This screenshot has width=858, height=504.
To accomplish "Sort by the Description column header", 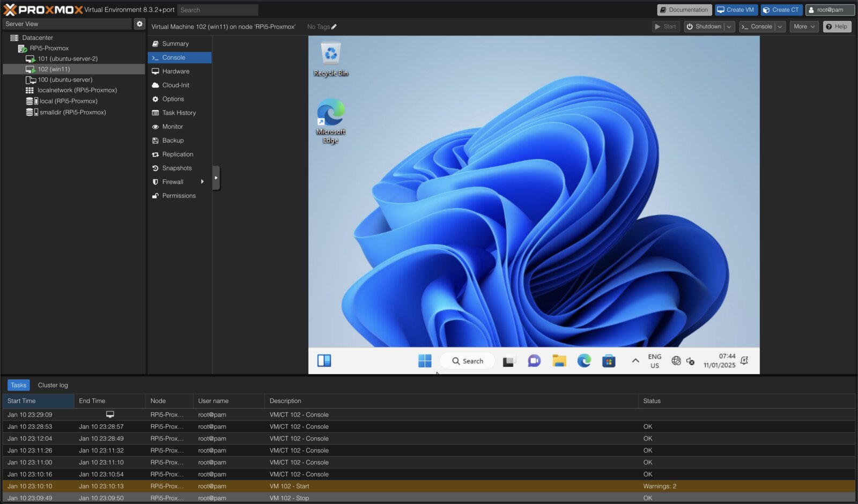I will point(452,401).
